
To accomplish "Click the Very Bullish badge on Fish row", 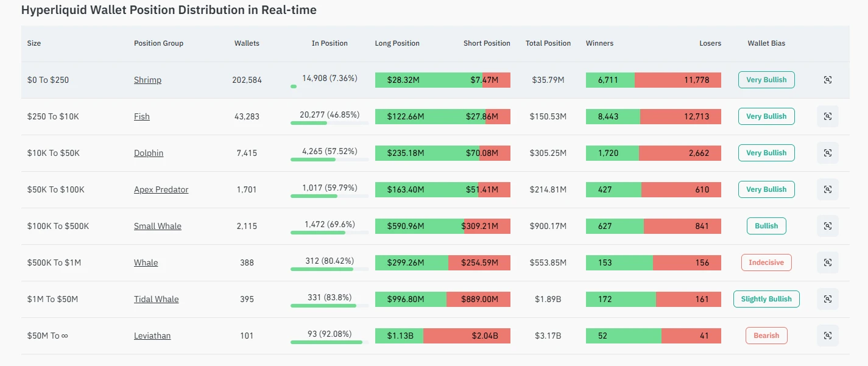I will 766,116.
